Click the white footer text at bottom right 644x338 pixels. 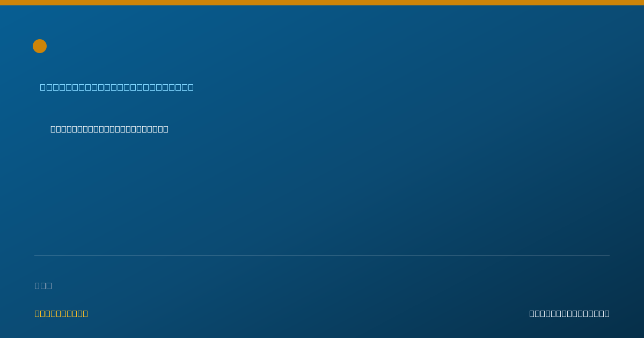569,313
